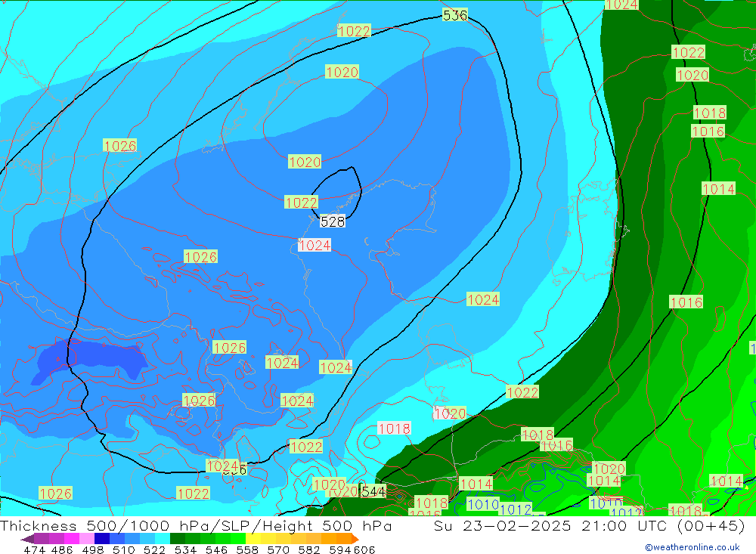Image resolution: width=756 pixels, height=554 pixels.
Task: Click the bright yellow legend swatch
Action: [x=253, y=539]
